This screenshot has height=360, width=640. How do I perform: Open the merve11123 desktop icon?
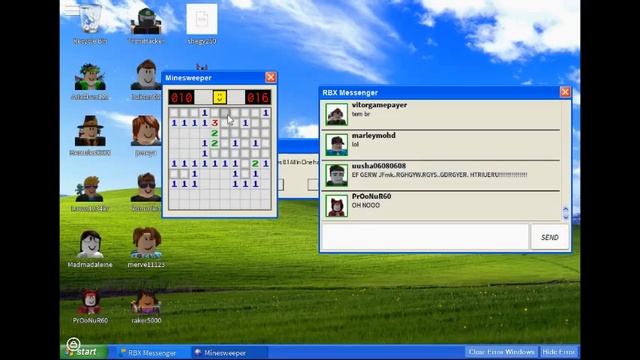pyautogui.click(x=146, y=247)
